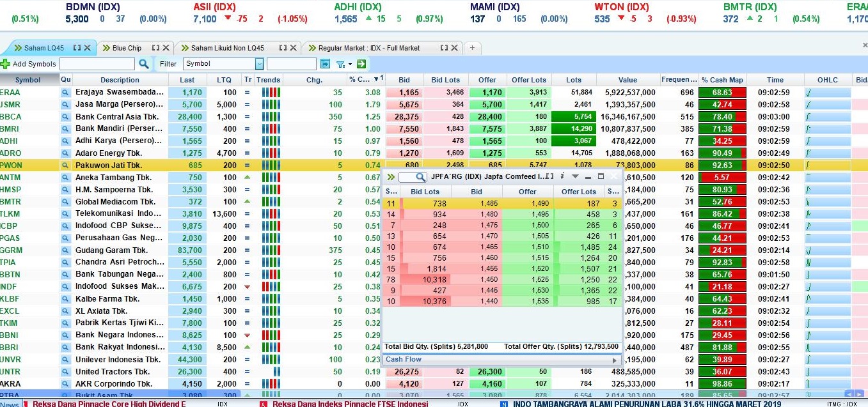Close the Saham Likuid Non LQ45 tab
Viewport: 868px width, 407px height.
[294, 48]
